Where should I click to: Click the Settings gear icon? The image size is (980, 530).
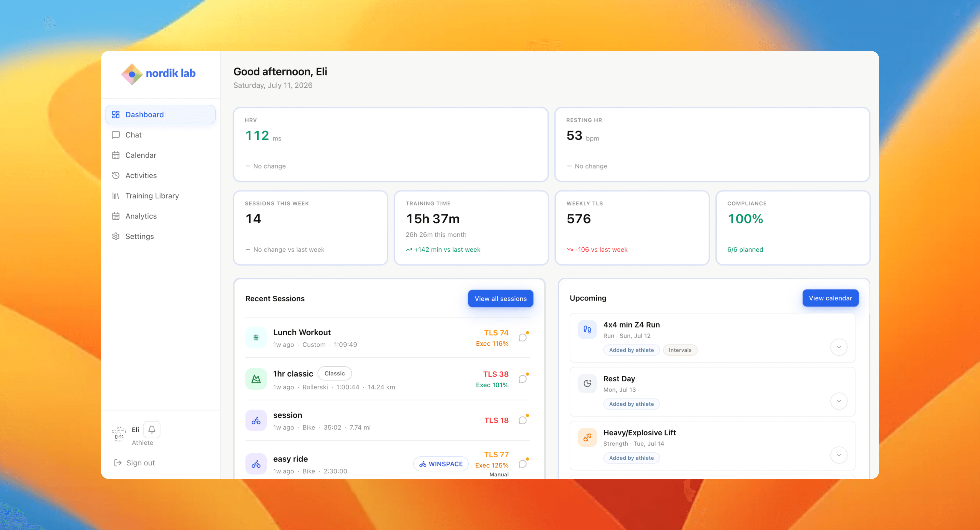tap(116, 236)
